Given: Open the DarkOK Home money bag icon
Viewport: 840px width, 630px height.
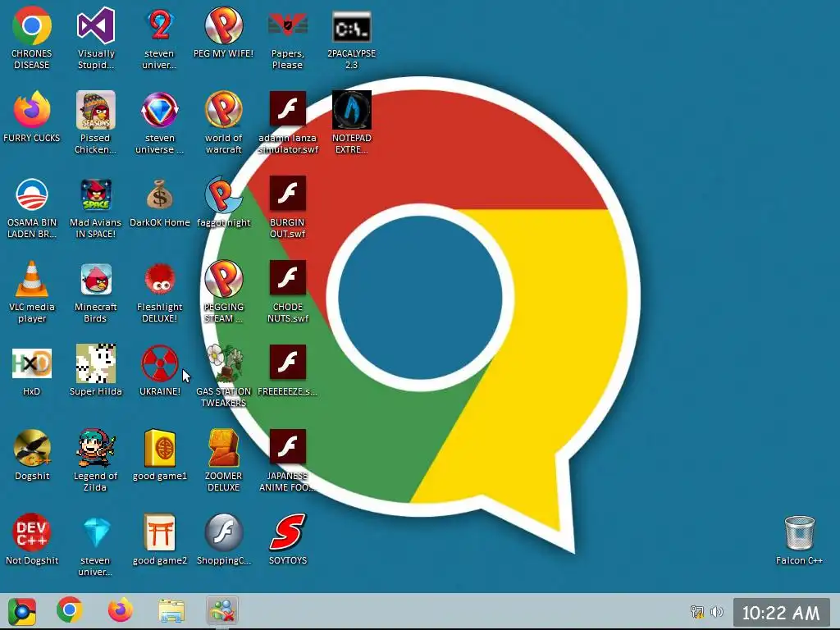Looking at the screenshot, I should click(160, 194).
